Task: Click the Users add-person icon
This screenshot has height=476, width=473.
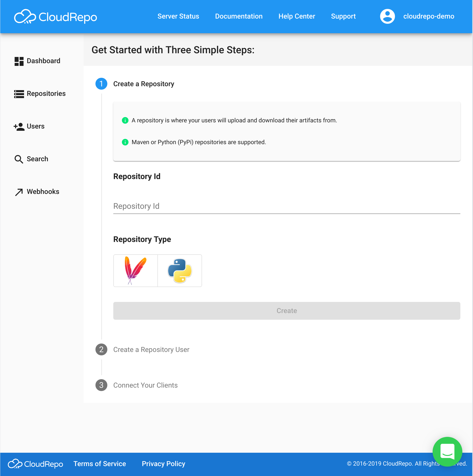Action: 19,127
